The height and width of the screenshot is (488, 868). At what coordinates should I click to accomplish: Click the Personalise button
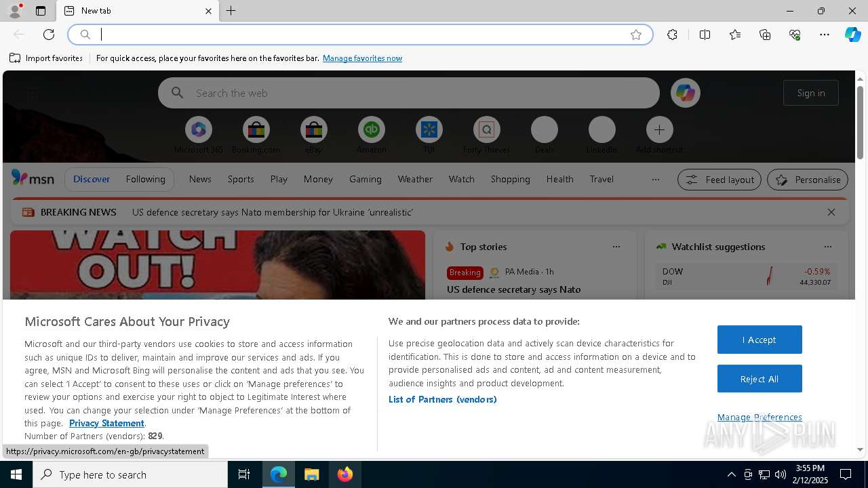coord(807,180)
